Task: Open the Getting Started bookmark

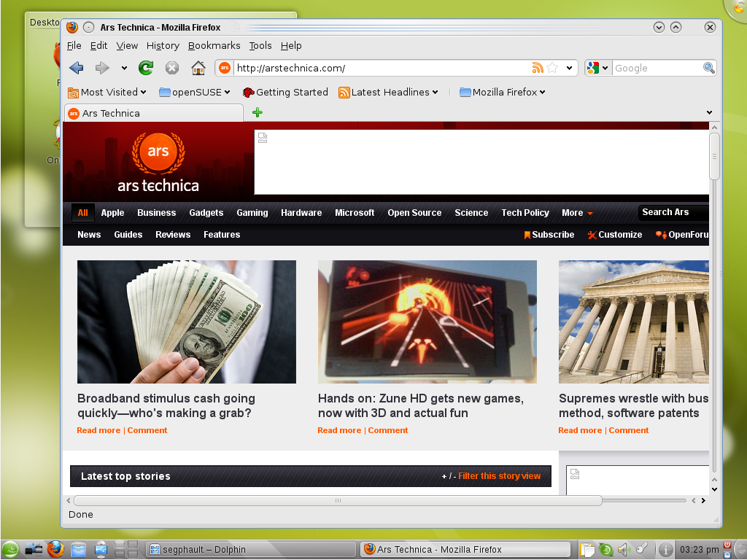Action: coord(285,93)
